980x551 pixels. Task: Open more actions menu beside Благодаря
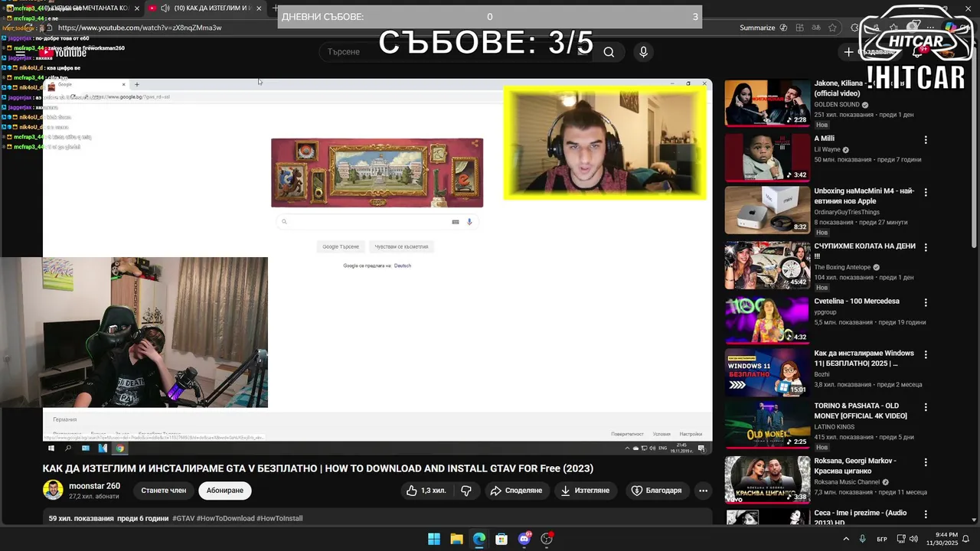pyautogui.click(x=703, y=491)
